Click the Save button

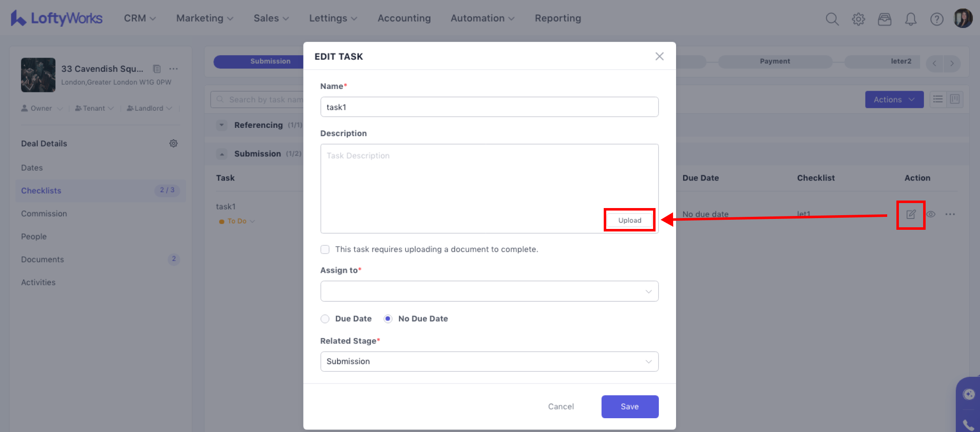click(630, 407)
